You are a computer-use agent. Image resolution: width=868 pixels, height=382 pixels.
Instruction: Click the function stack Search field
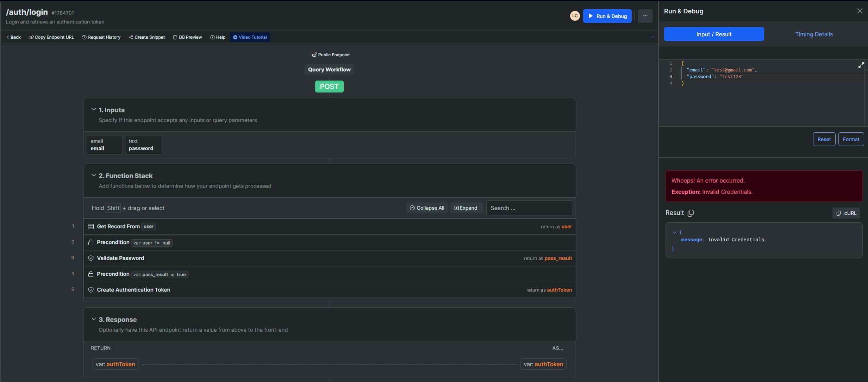(529, 208)
